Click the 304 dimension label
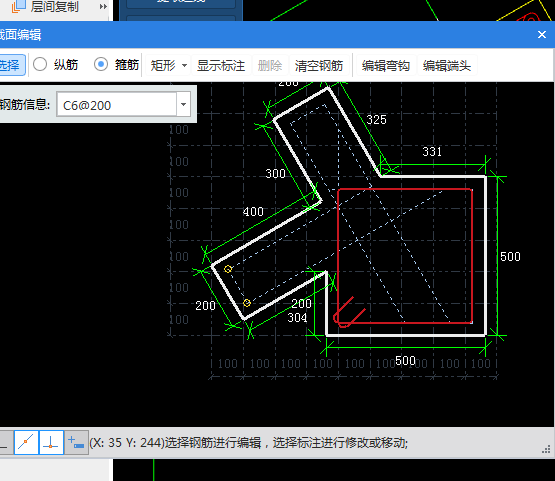Image resolution: width=555 pixels, height=481 pixels. click(x=297, y=318)
